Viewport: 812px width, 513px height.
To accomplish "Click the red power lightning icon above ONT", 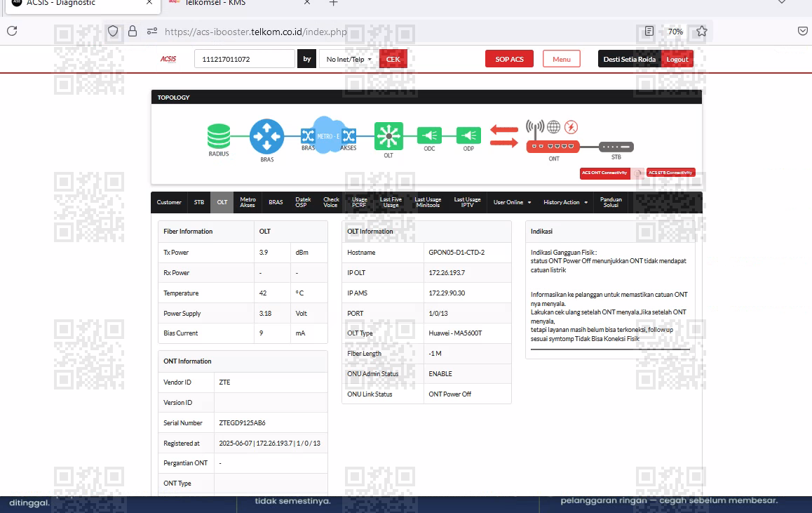I will [x=571, y=126].
